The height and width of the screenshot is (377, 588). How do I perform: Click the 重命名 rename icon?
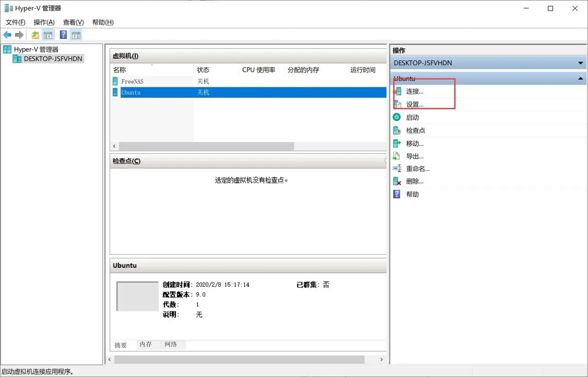tap(397, 169)
